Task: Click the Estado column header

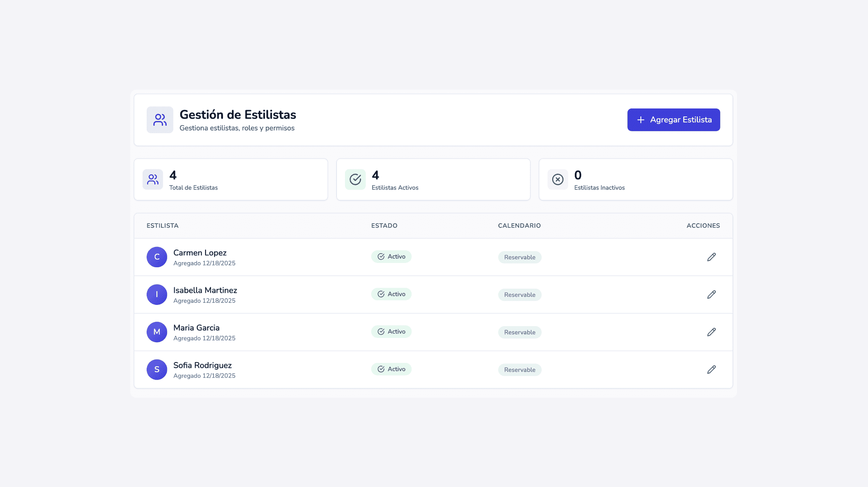Action: (x=384, y=226)
